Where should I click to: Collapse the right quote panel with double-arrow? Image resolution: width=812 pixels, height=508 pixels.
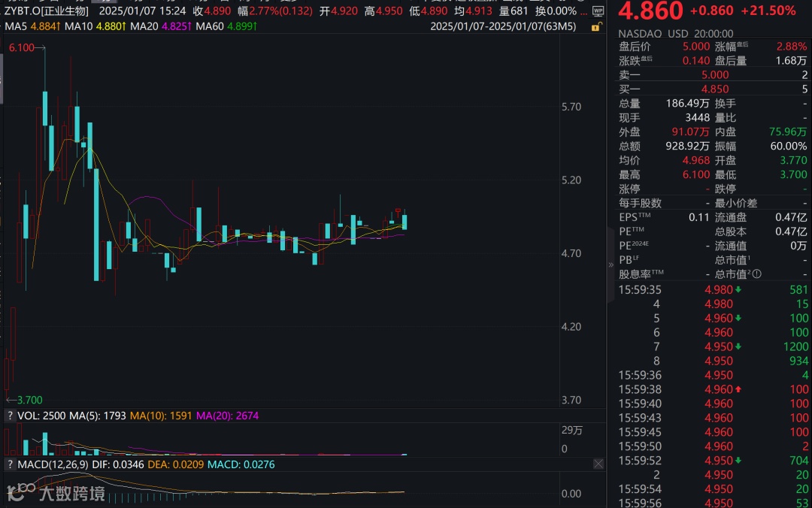pos(611,265)
